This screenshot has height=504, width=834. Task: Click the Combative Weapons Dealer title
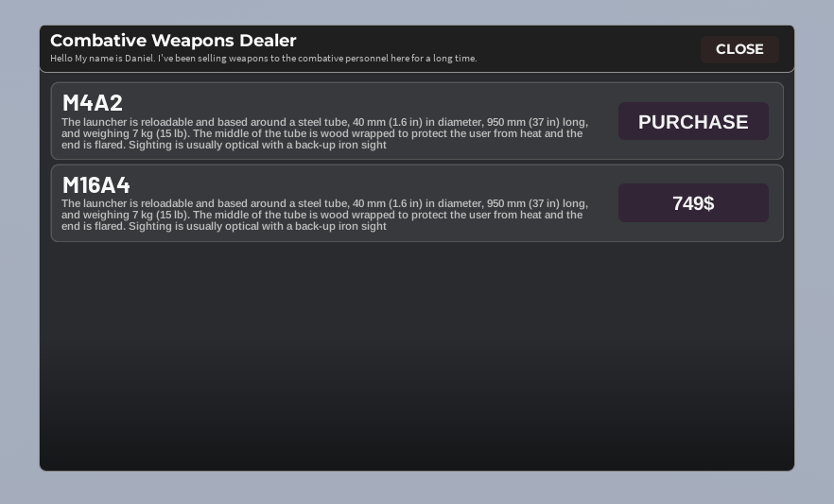point(173,41)
